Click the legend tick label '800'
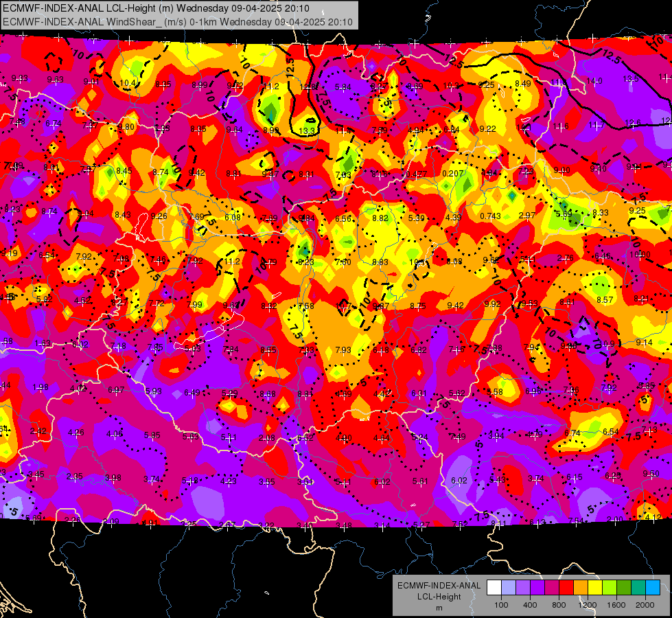This screenshot has width=672, height=618. [559, 605]
